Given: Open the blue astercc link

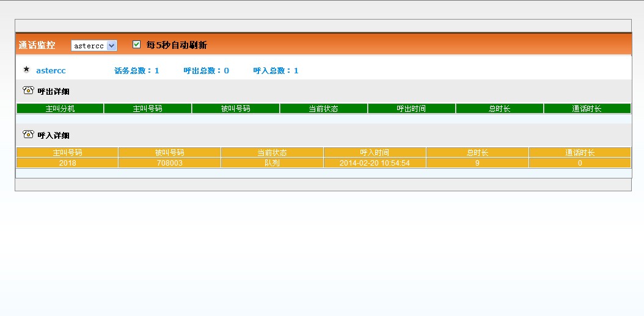Looking at the screenshot, I should (x=51, y=71).
